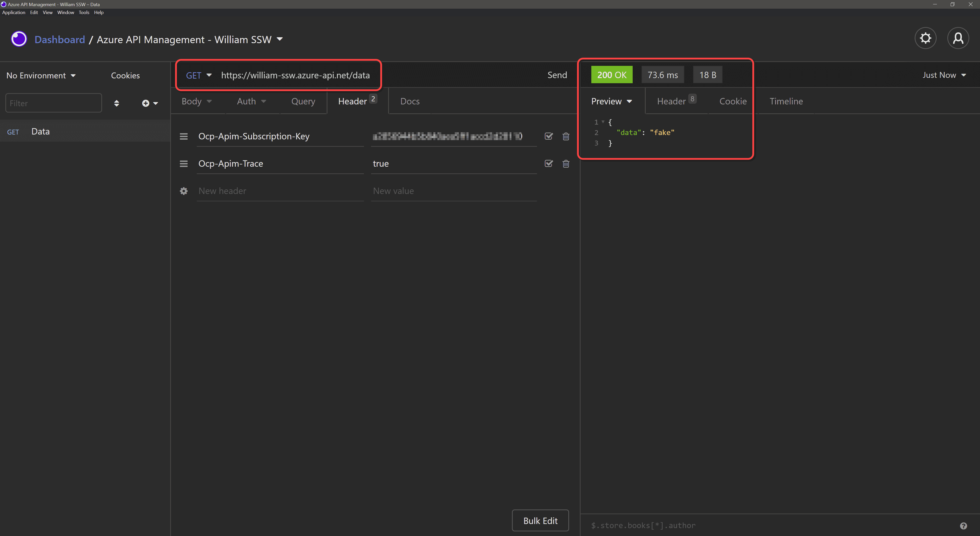Disable the Ocp-Apim-Subscription-Key header checkbox
The width and height of the screenshot is (980, 536).
[549, 136]
